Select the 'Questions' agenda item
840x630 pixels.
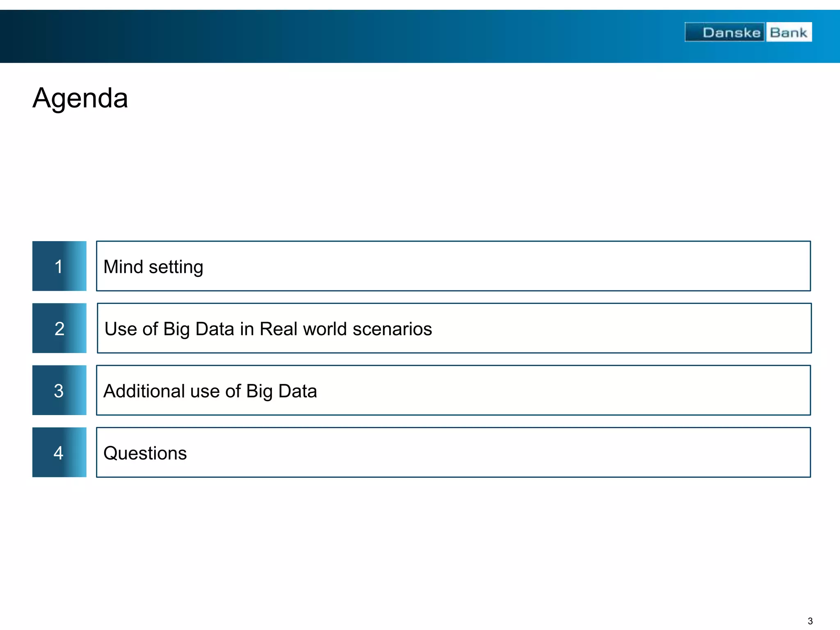click(454, 452)
